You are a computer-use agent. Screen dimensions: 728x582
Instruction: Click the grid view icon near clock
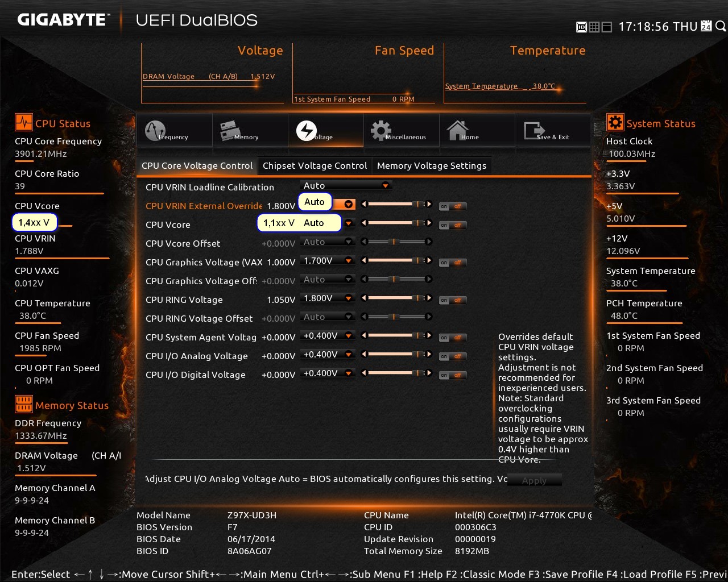(594, 27)
